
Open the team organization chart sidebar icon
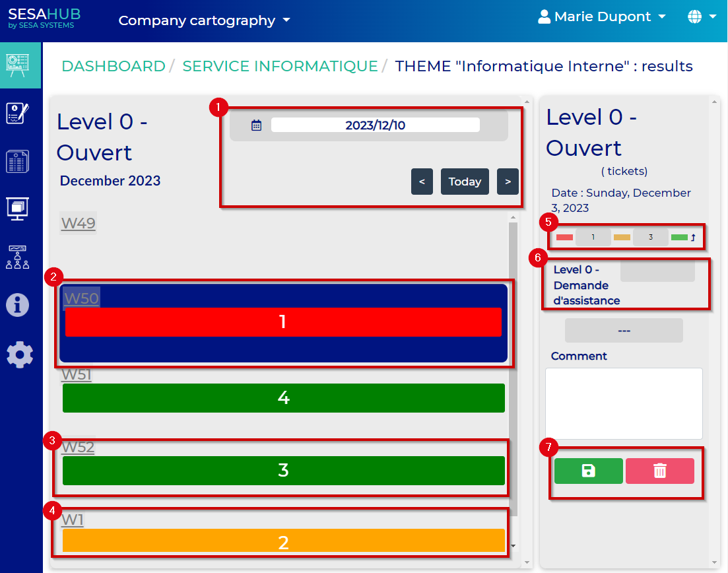point(18,257)
